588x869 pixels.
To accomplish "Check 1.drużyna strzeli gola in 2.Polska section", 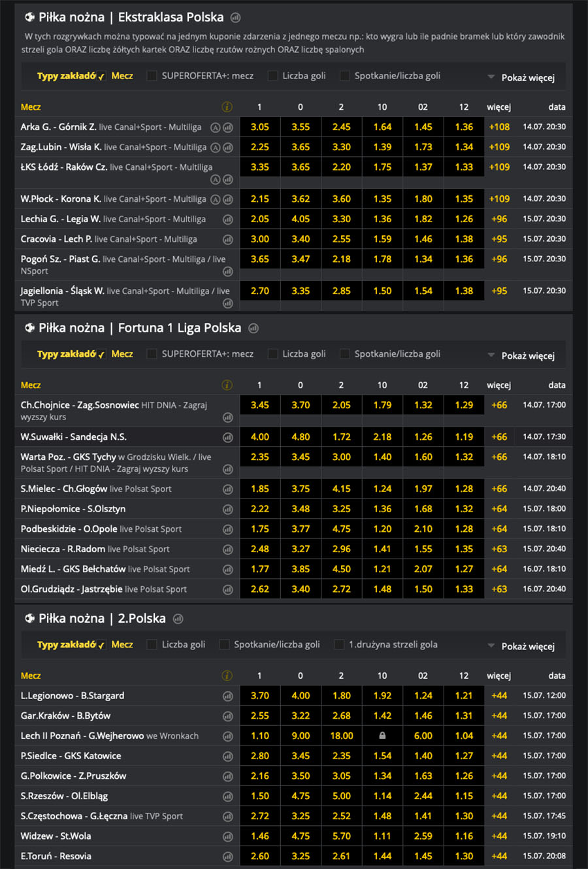I will coord(339,645).
